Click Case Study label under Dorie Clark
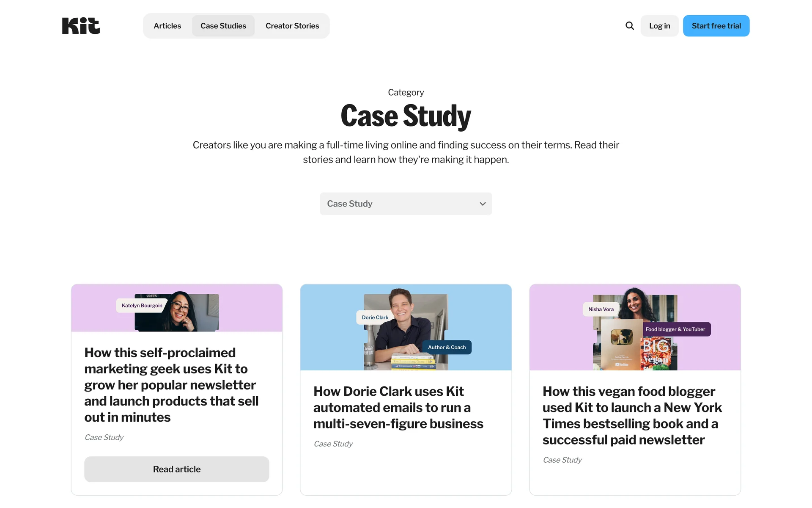The image size is (812, 508). (x=333, y=444)
